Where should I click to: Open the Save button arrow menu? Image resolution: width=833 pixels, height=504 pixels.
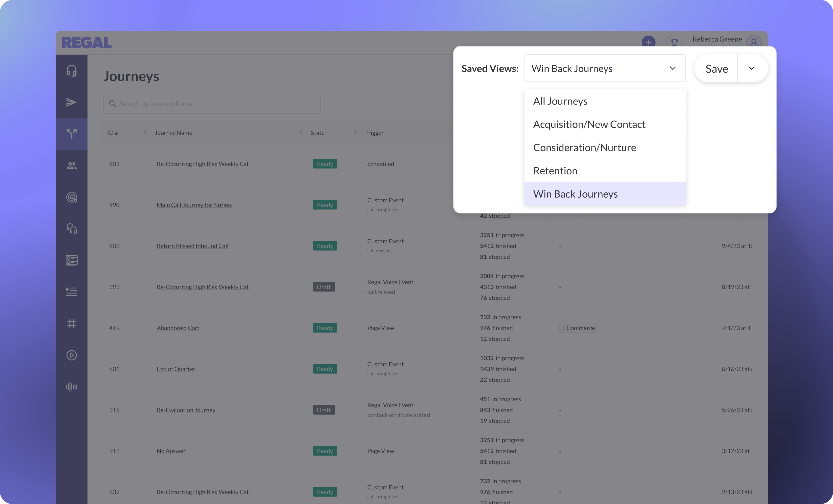751,68
